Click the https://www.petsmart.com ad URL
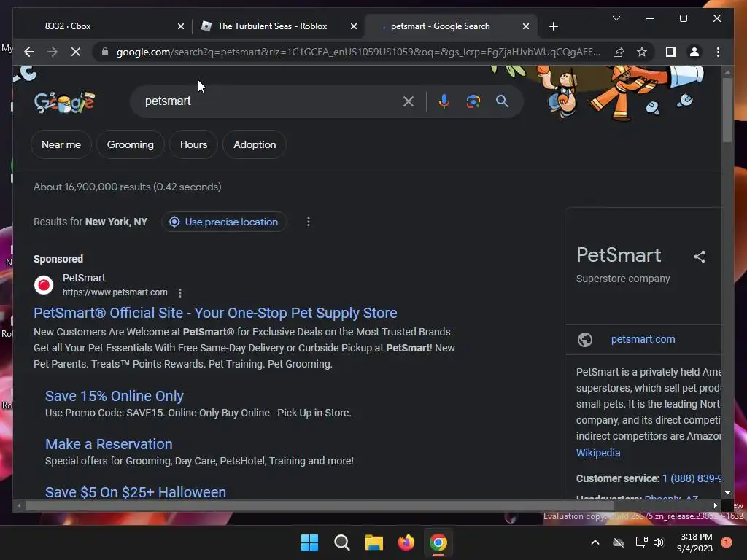The image size is (747, 560). (x=115, y=292)
